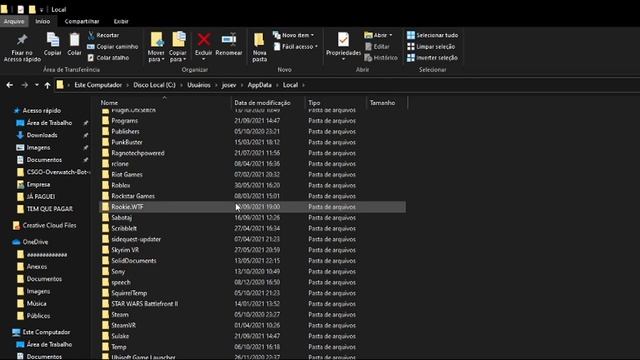Select the SteamVR folder
Viewport: 640px width, 360px height.
click(x=124, y=325)
